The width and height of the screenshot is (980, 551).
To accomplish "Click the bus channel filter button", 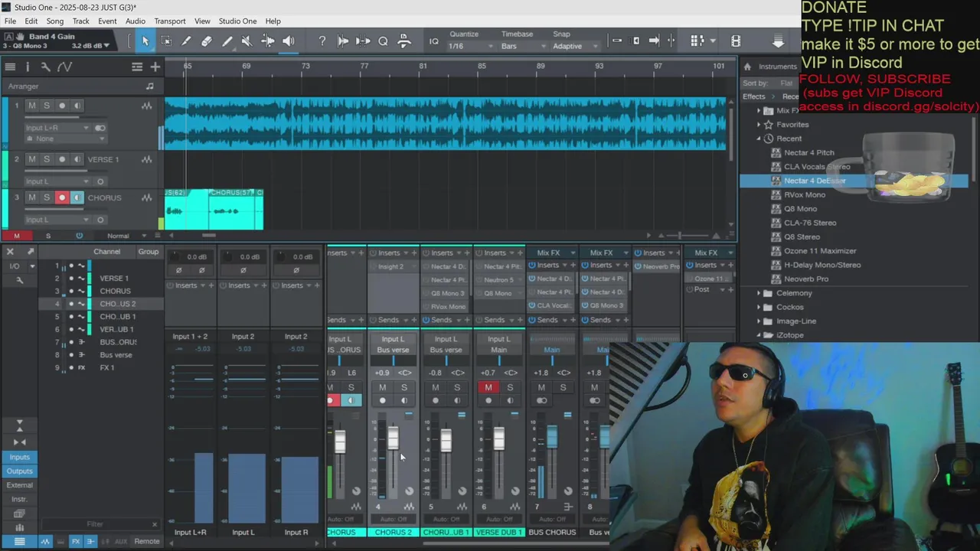I will (x=90, y=541).
